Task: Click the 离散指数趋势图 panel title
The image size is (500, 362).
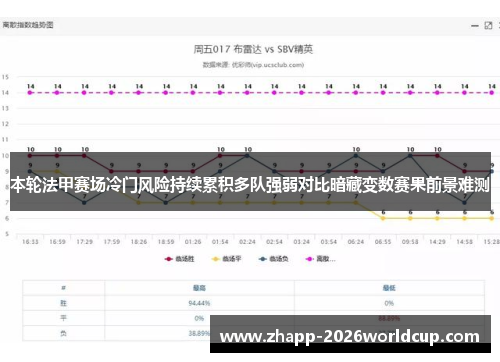Action: point(28,25)
